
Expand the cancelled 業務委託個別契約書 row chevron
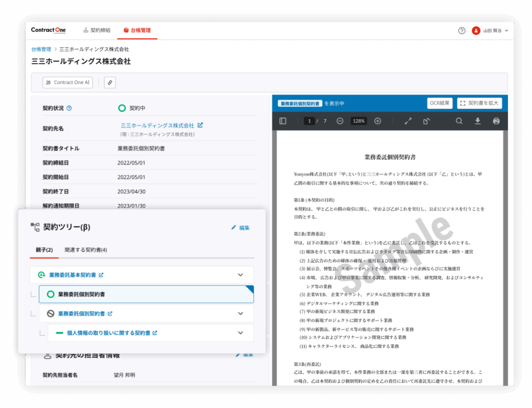[241, 314]
